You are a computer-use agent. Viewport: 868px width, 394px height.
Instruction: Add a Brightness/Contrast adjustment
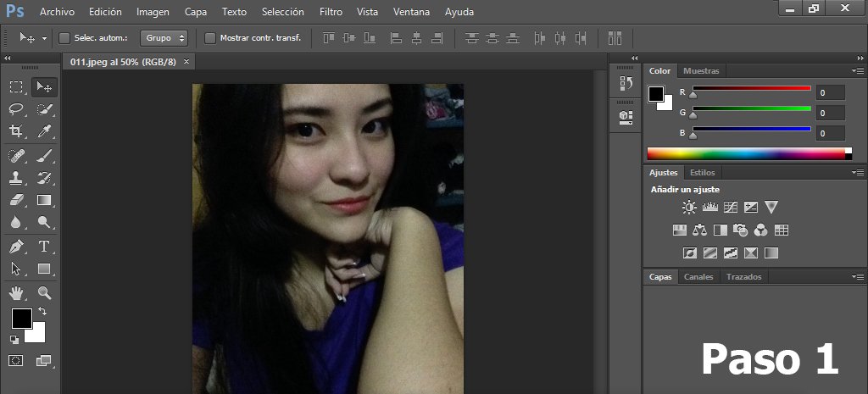[x=689, y=208]
